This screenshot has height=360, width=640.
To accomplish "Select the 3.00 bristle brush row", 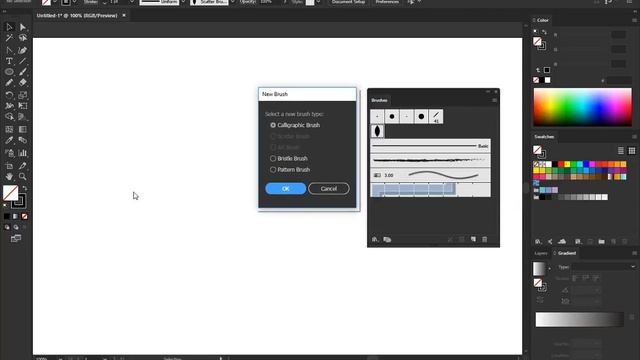I will [x=430, y=175].
